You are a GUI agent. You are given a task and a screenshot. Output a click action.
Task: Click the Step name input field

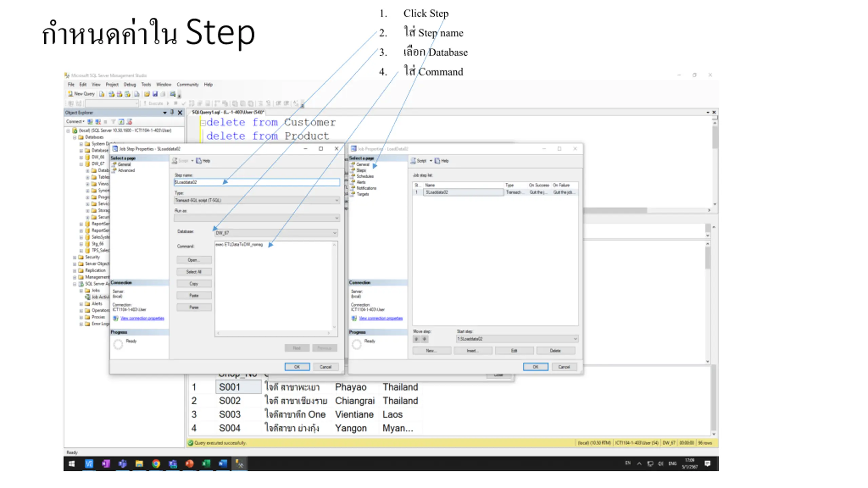[x=257, y=182]
